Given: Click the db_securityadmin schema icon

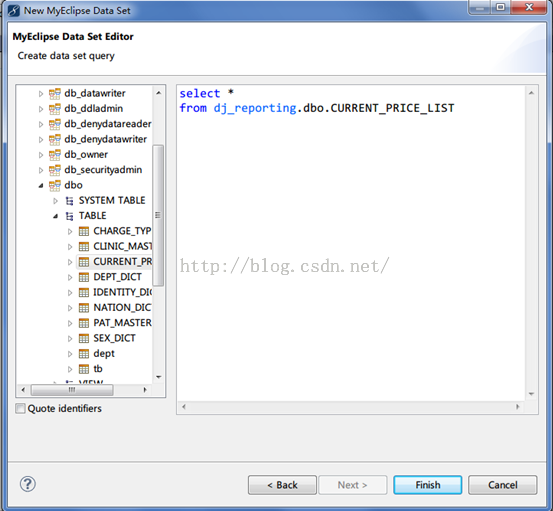Looking at the screenshot, I should coord(55,170).
